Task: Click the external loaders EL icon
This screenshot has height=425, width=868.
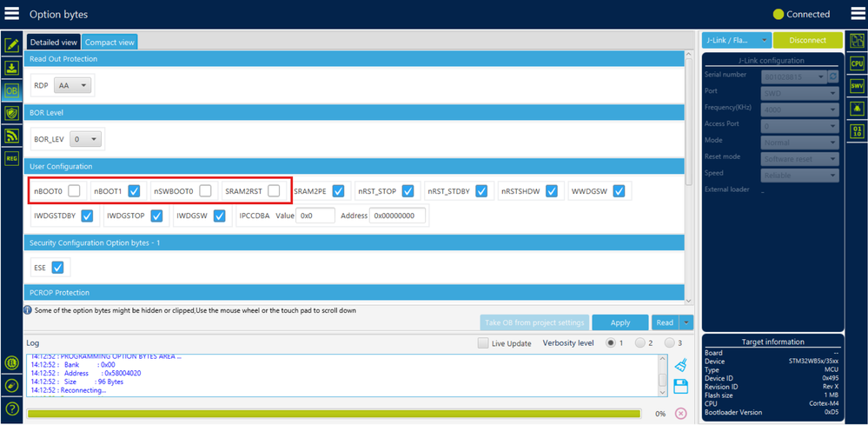Action: [x=11, y=363]
